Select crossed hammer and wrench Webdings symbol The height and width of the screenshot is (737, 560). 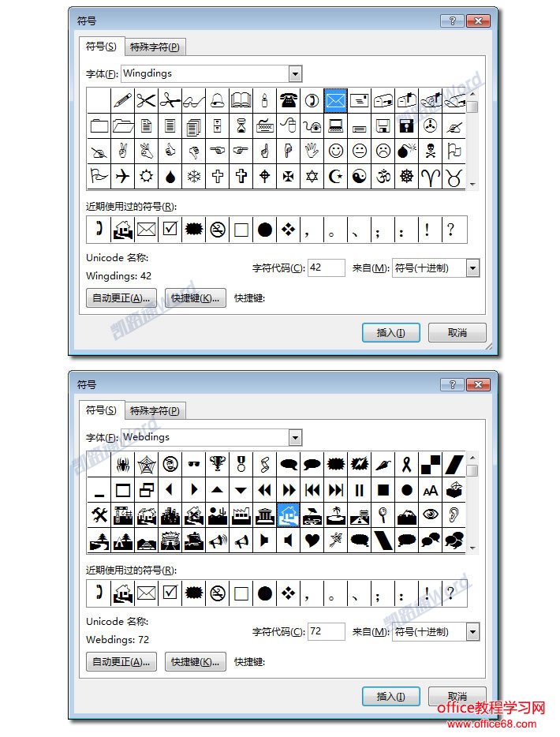[x=99, y=515]
